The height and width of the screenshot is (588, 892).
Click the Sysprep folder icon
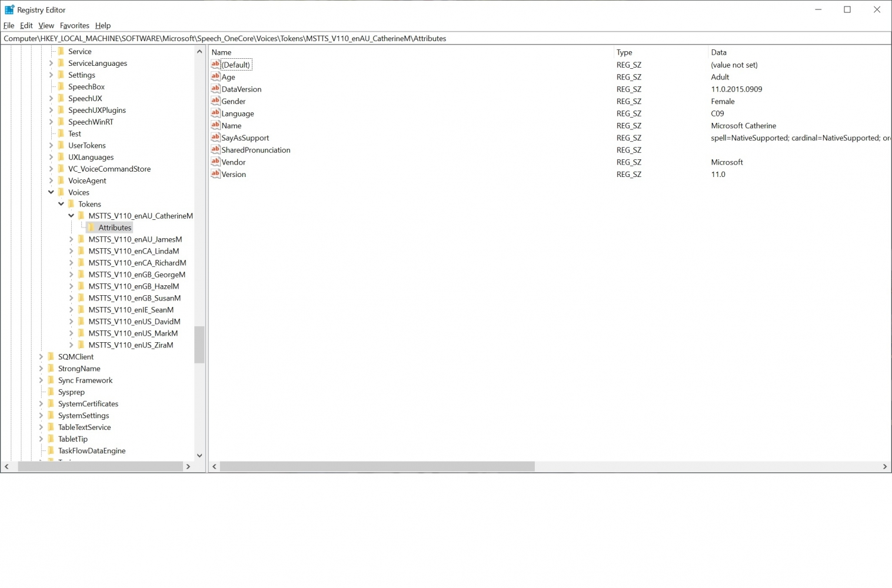pyautogui.click(x=51, y=392)
